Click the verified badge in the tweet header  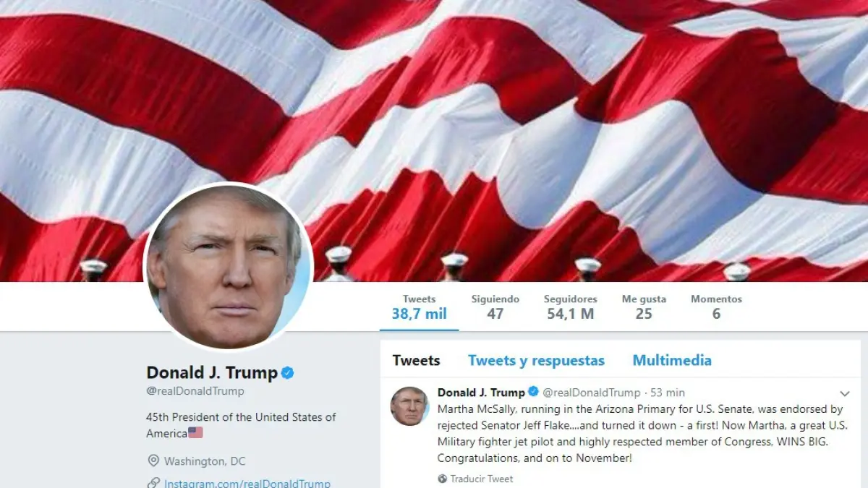[x=533, y=392]
